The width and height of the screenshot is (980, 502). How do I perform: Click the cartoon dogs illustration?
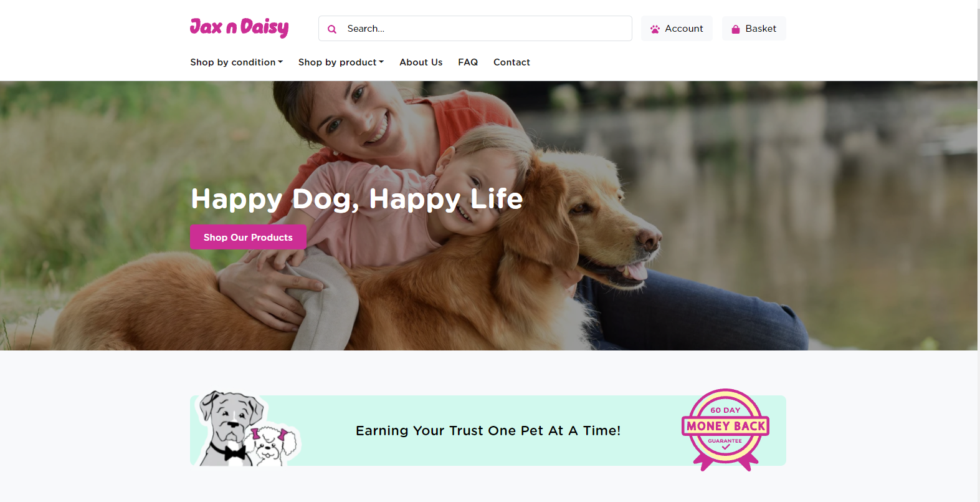[248, 429]
